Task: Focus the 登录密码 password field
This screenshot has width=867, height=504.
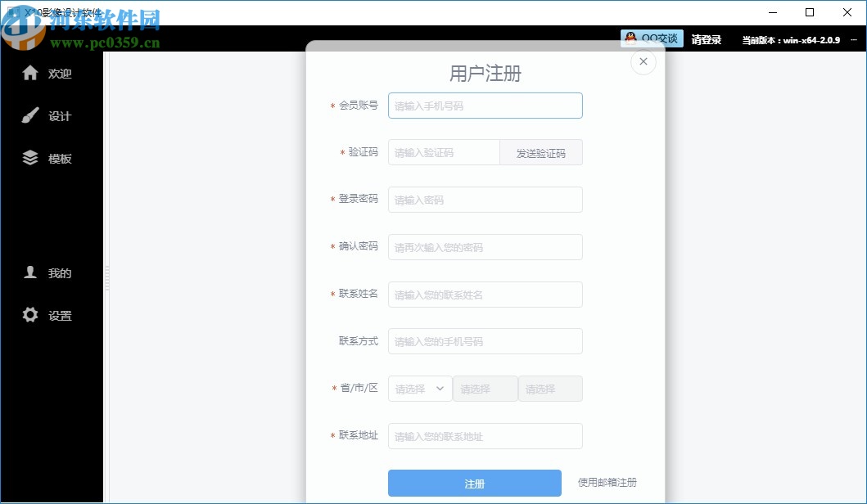Action: 485,199
